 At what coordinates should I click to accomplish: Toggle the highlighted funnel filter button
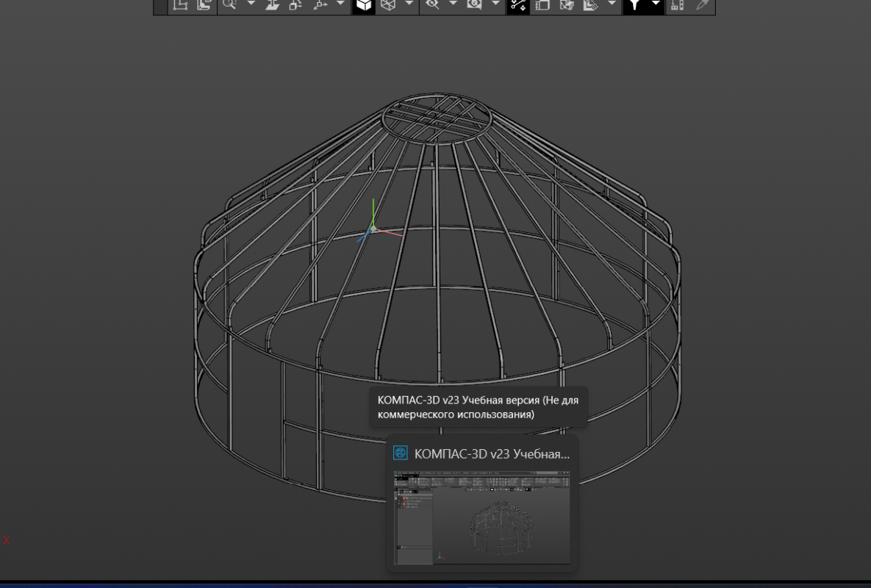tap(634, 4)
